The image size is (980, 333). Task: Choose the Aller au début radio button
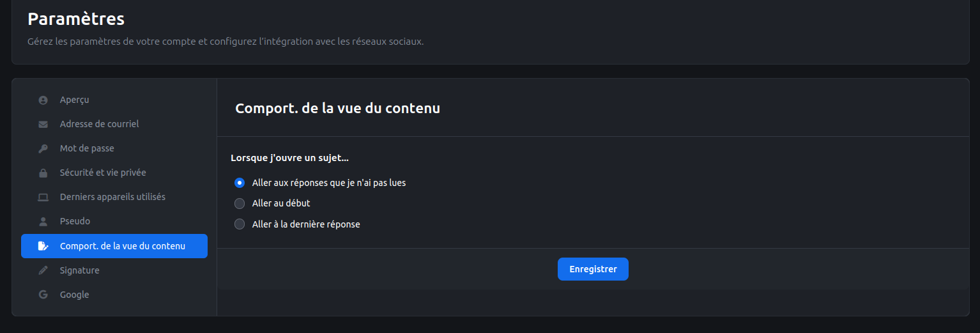coord(240,203)
